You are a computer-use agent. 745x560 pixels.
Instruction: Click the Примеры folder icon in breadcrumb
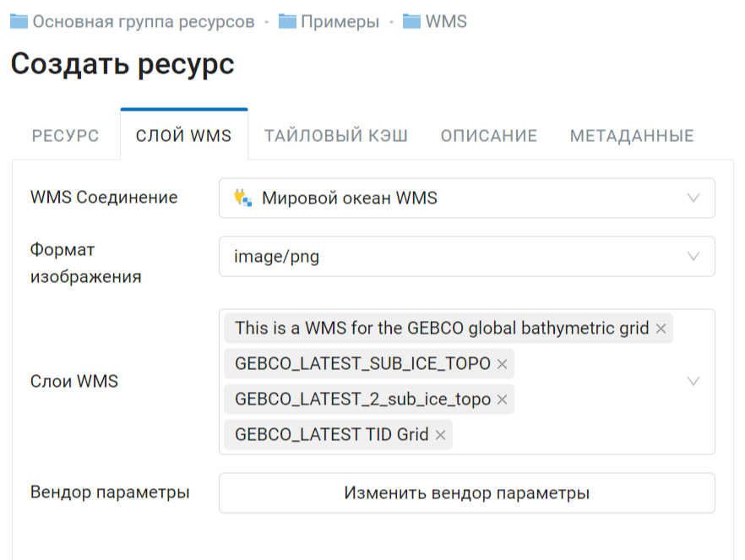pyautogui.click(x=287, y=21)
